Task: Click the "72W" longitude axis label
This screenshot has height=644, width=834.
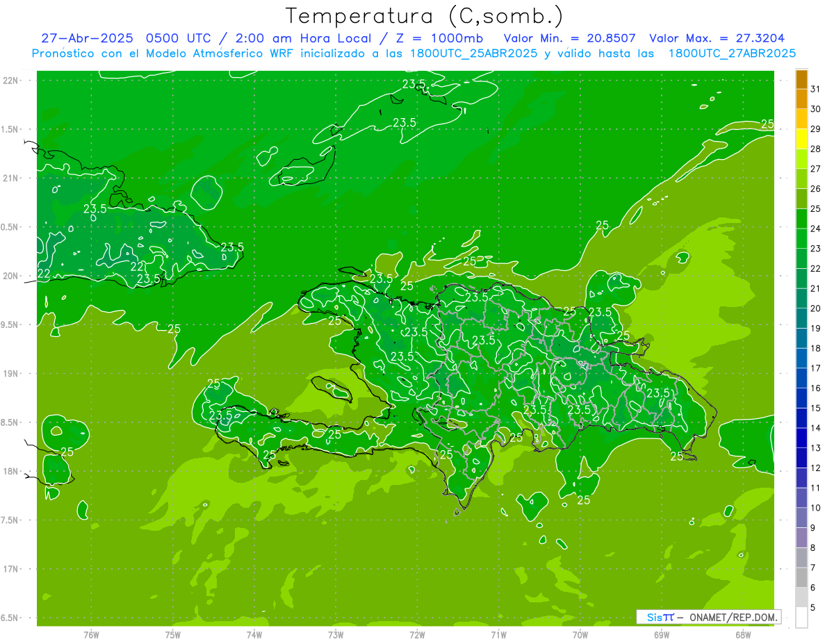Action: point(417,634)
